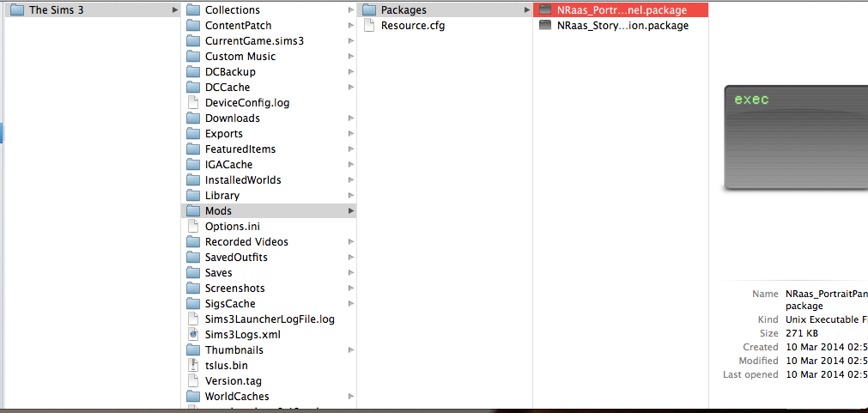The image size is (868, 413).
Task: Select The Sims 3 folder icon
Action: pyautogui.click(x=17, y=10)
